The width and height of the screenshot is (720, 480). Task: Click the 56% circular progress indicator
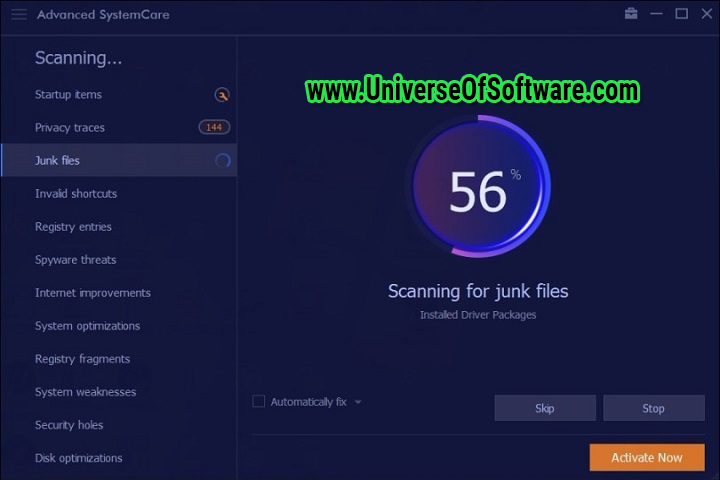point(478,186)
